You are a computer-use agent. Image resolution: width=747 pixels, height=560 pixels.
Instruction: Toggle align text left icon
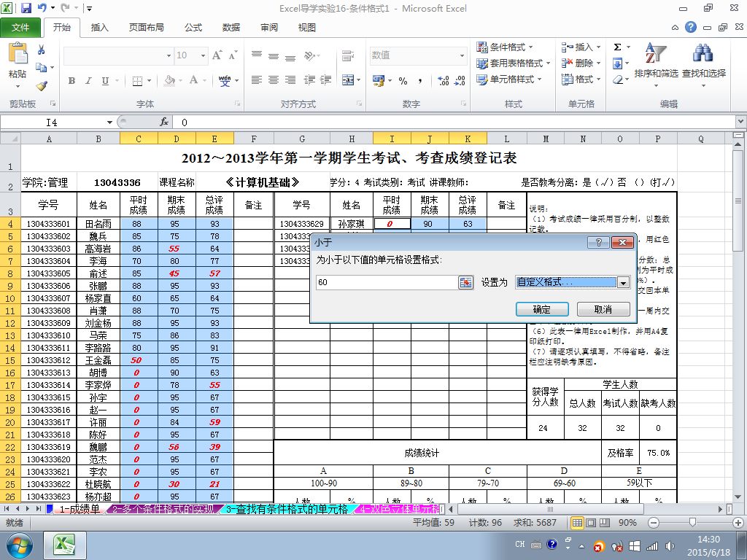coord(256,80)
